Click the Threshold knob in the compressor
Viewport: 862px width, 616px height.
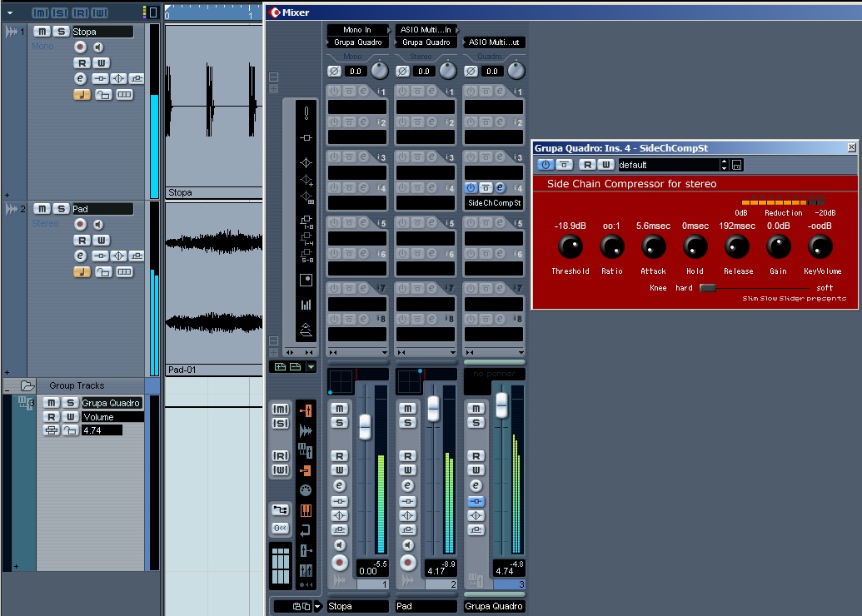(x=570, y=246)
